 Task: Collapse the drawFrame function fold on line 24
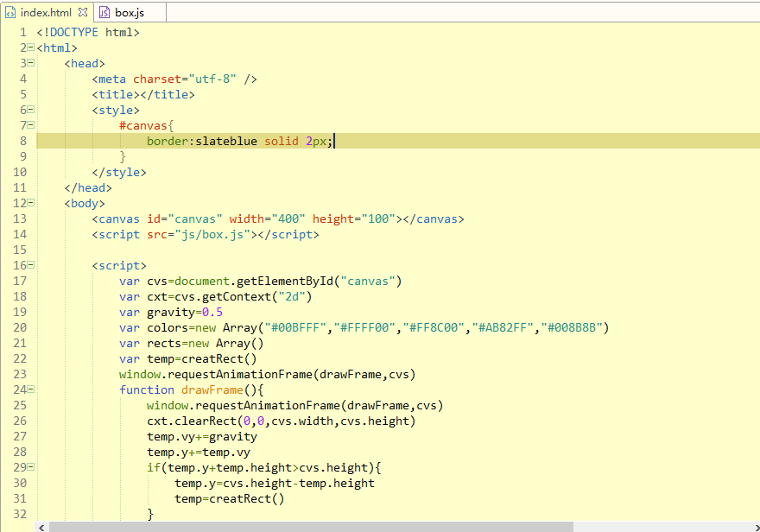coord(31,389)
